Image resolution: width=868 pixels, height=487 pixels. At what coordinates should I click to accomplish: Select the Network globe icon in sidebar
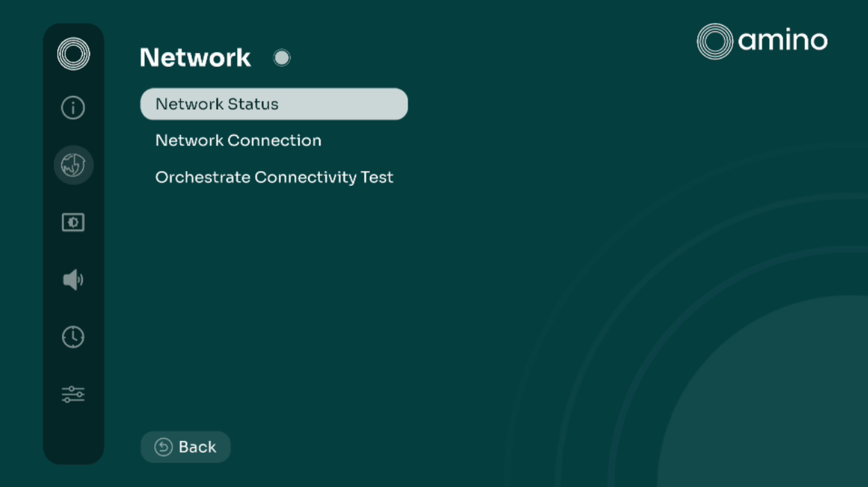[73, 165]
